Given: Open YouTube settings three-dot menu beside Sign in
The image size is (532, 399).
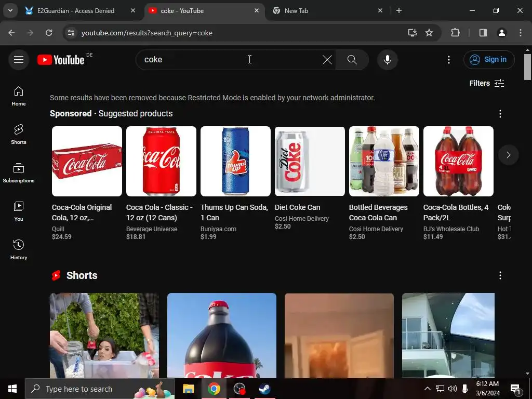Looking at the screenshot, I should coord(448,60).
